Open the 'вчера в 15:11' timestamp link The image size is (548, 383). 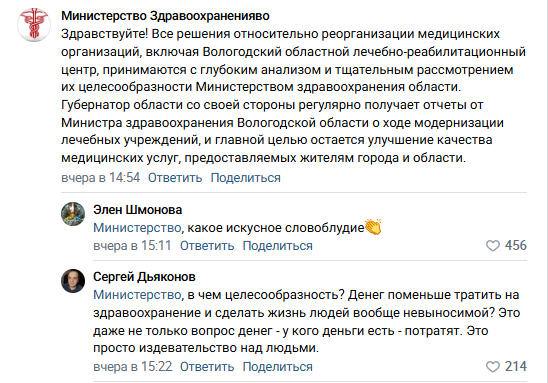(x=132, y=246)
